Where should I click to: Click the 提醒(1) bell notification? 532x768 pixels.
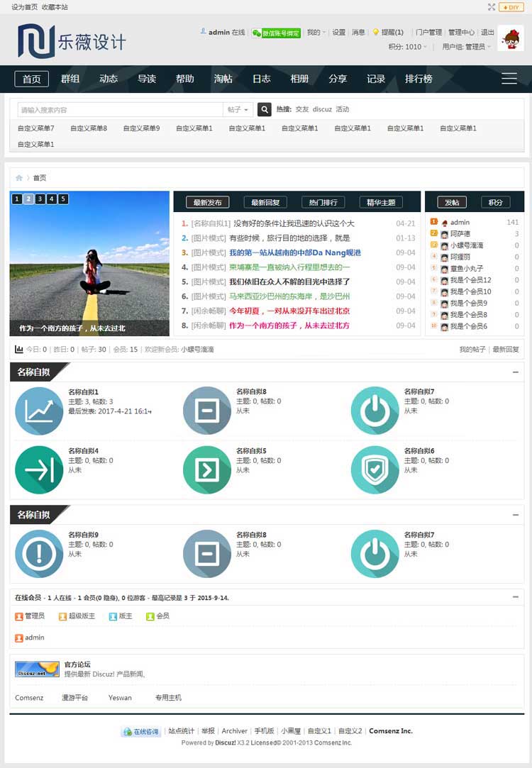[388, 33]
